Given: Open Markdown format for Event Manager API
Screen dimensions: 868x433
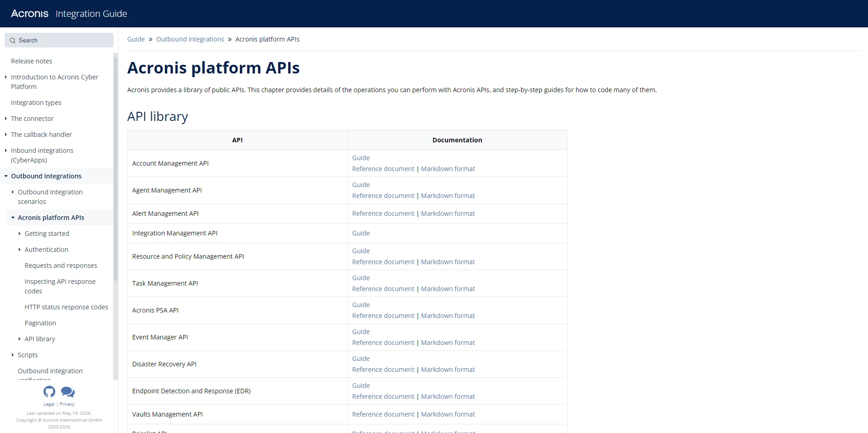Looking at the screenshot, I should [x=448, y=343].
